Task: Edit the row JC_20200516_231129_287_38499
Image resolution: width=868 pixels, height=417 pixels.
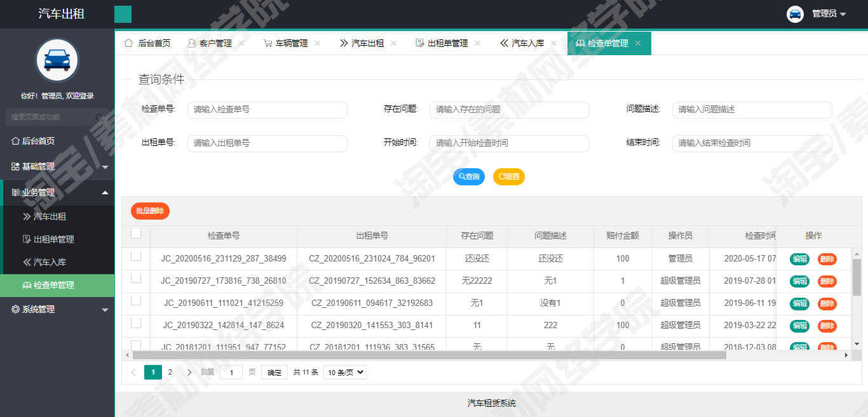Action: coord(800,259)
